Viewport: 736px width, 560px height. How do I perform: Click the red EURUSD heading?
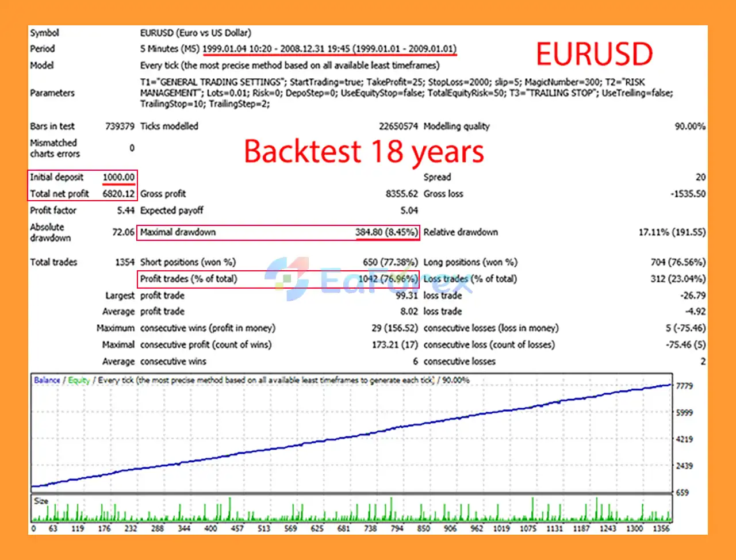point(594,55)
